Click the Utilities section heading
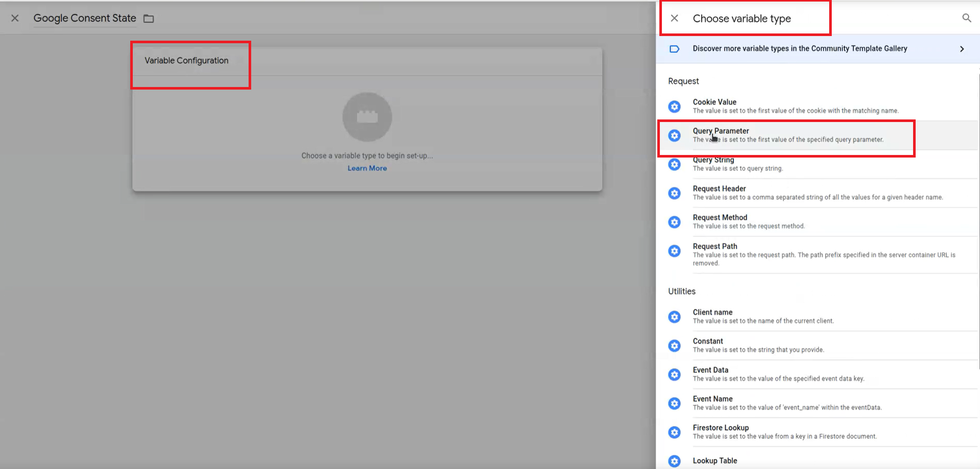The height and width of the screenshot is (469, 980). tap(682, 291)
